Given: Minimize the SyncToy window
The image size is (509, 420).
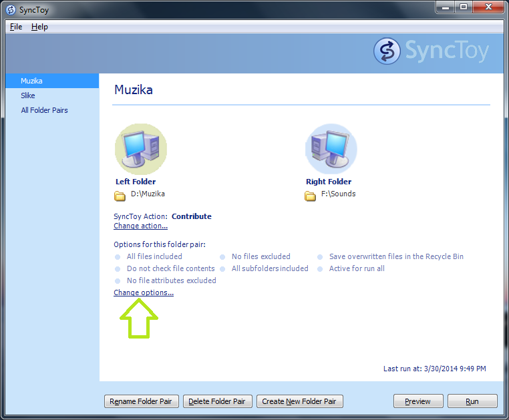Looking at the screenshot, I should pyautogui.click(x=446, y=7).
